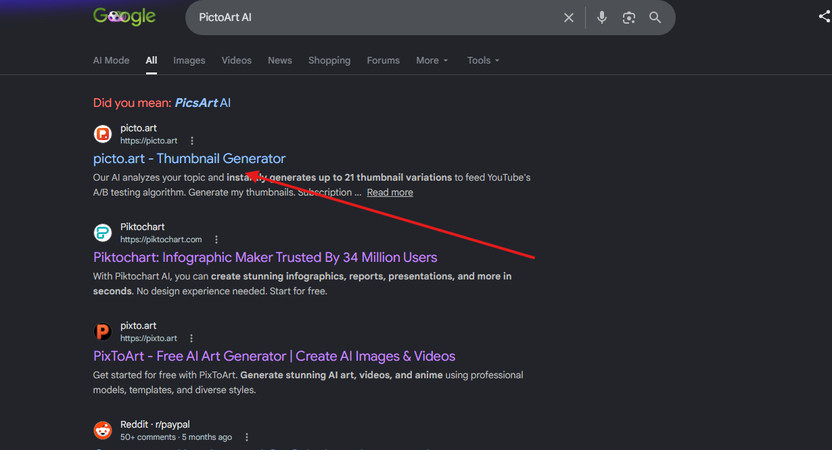Expand the Tools dropdown
The image size is (832, 450).
[483, 60]
